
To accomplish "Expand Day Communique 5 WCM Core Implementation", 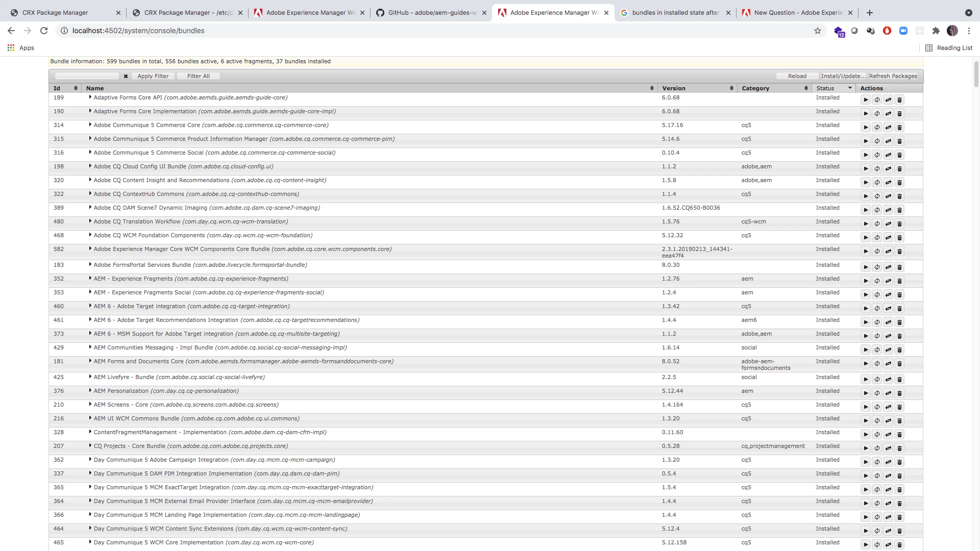I will [x=90, y=542].
